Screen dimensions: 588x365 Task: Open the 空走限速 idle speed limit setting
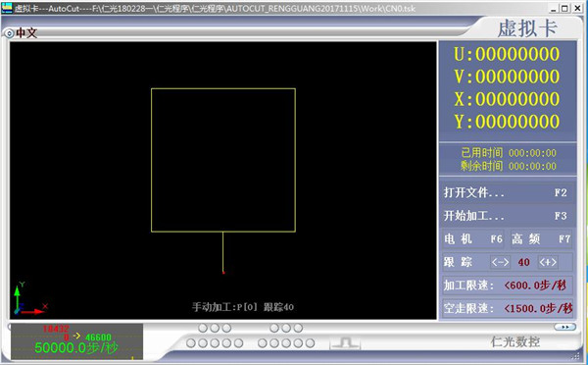[x=507, y=309]
